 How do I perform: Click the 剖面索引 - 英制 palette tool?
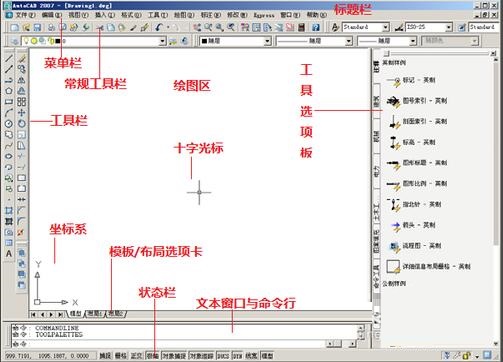tap(417, 122)
